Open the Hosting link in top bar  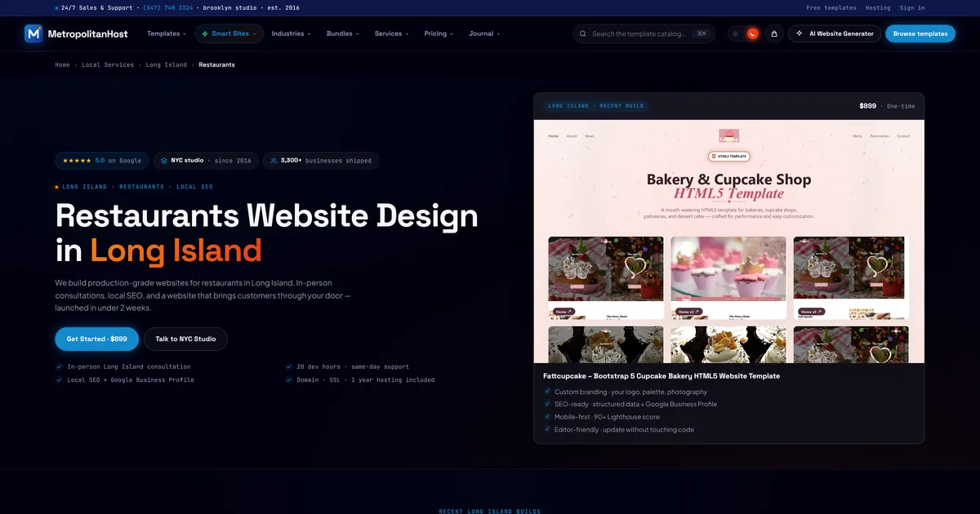[878, 7]
